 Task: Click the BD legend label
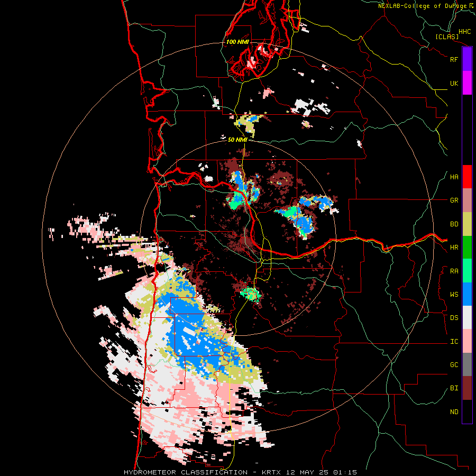(454, 224)
